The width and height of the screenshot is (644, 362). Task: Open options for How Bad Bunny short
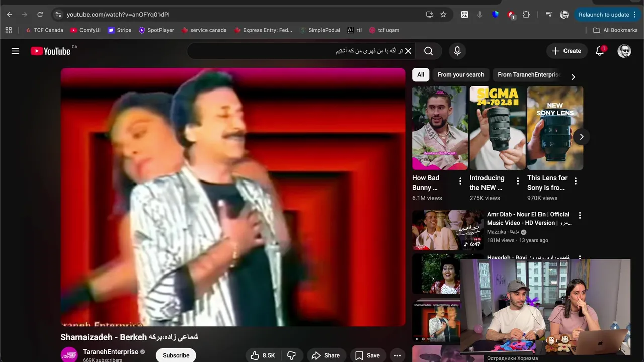[x=460, y=181]
